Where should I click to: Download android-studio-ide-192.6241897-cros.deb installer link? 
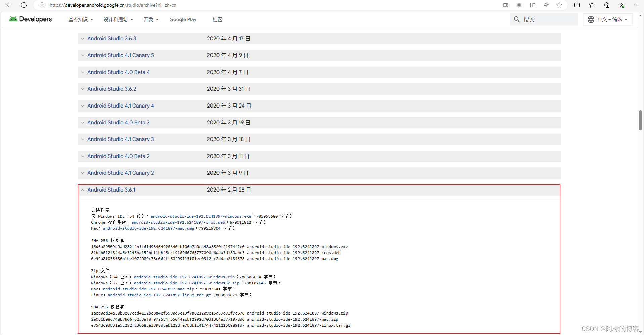click(178, 222)
